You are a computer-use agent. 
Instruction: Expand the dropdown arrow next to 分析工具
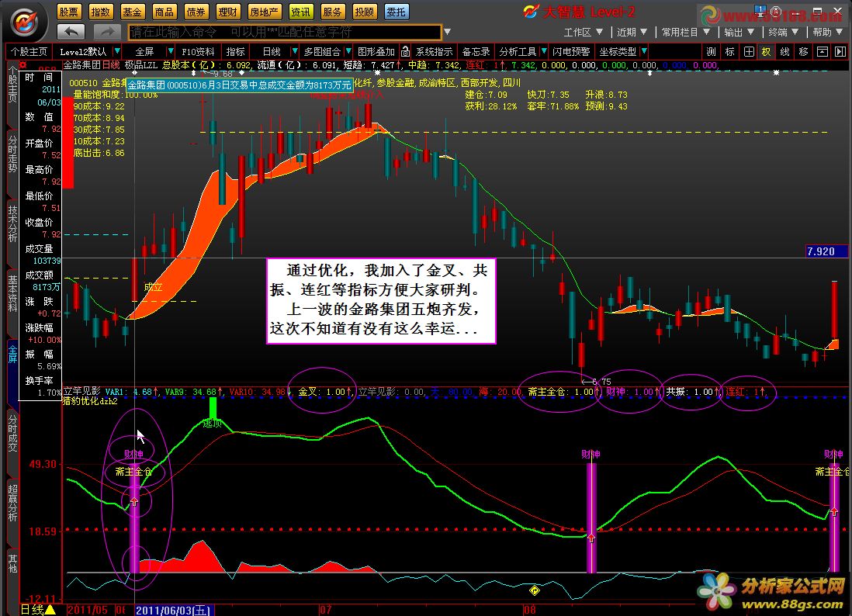click(x=543, y=52)
